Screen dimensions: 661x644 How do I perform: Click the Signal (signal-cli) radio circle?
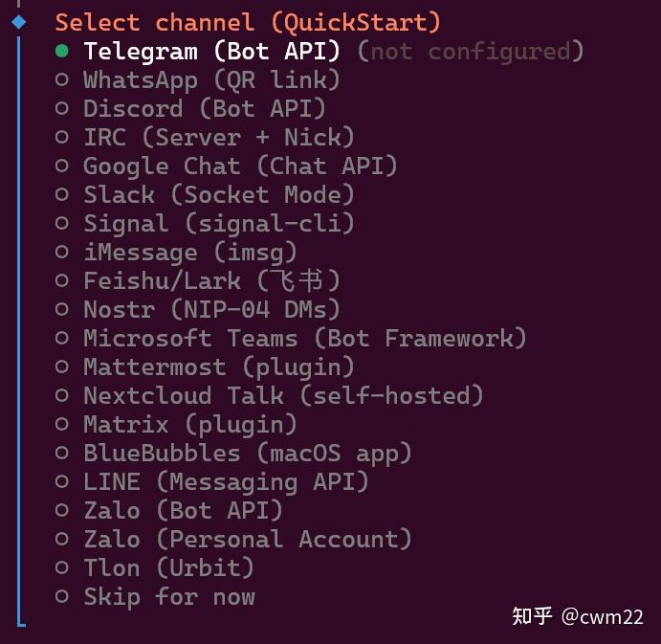click(62, 224)
